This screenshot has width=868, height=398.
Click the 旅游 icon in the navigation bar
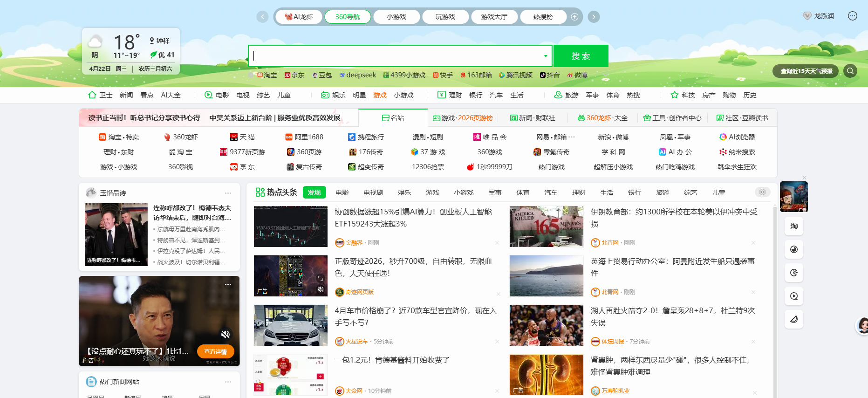(x=558, y=95)
